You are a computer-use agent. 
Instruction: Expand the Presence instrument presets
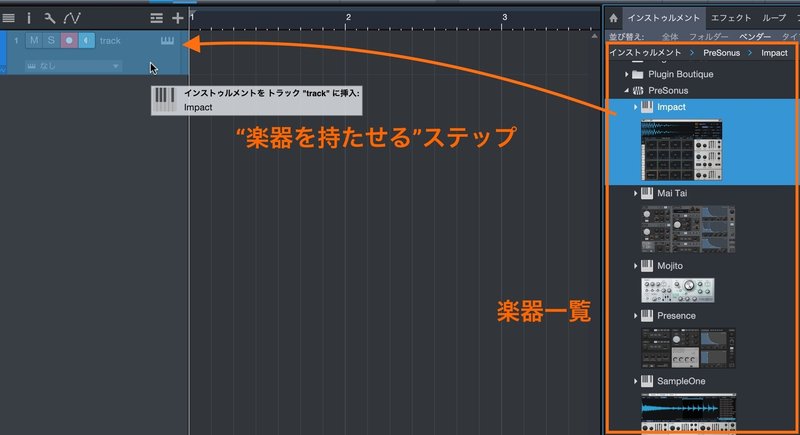click(x=635, y=316)
